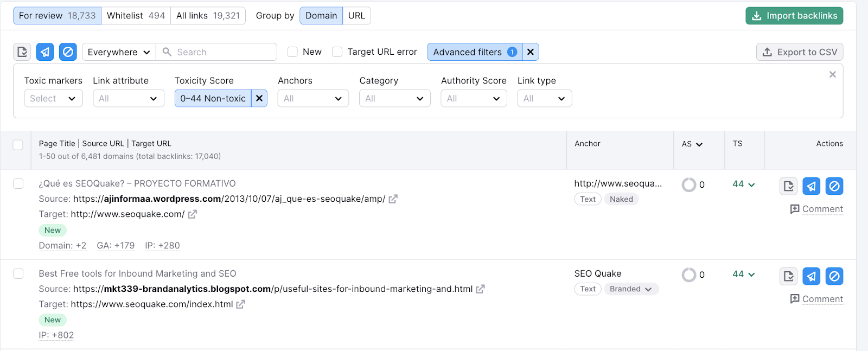Open the Everywhere dropdown
Viewport: 868px width, 351px height.
point(119,52)
